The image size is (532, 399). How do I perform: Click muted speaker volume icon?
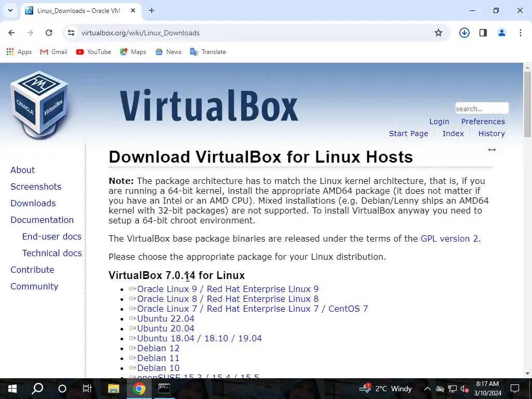pyautogui.click(x=464, y=389)
